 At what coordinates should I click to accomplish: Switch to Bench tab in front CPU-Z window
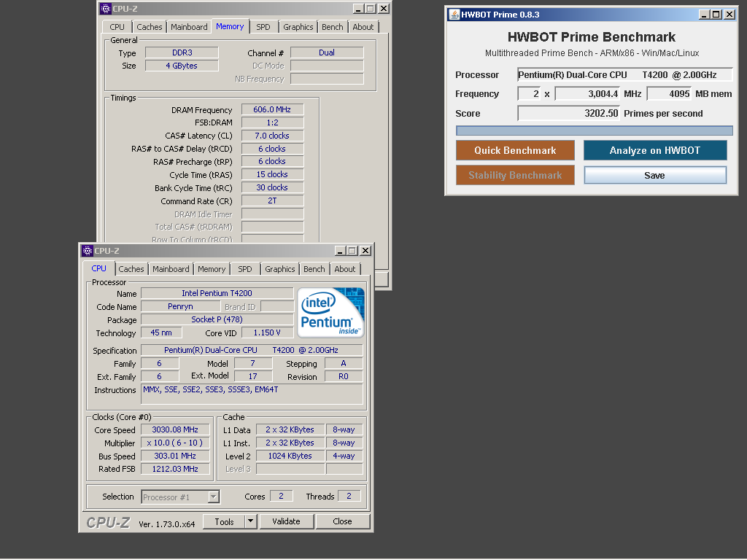tap(314, 269)
